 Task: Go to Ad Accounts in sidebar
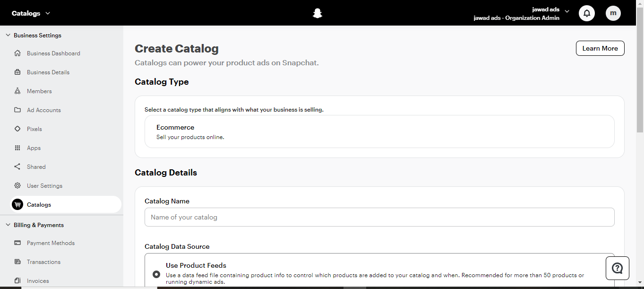(x=43, y=110)
